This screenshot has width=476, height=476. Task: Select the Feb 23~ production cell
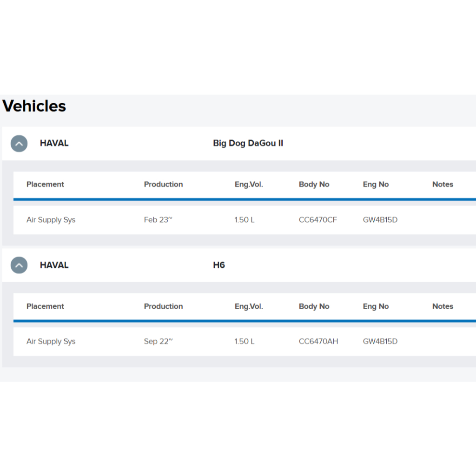(x=158, y=220)
